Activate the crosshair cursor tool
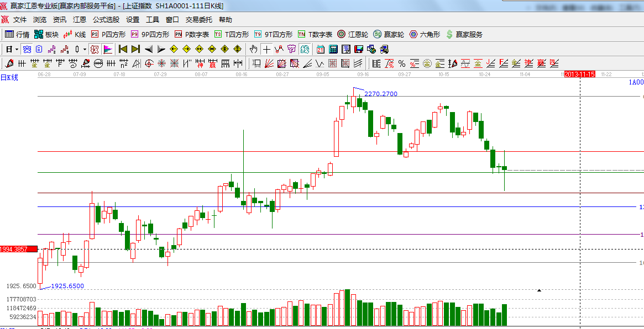This screenshot has width=644, height=329. click(x=266, y=49)
